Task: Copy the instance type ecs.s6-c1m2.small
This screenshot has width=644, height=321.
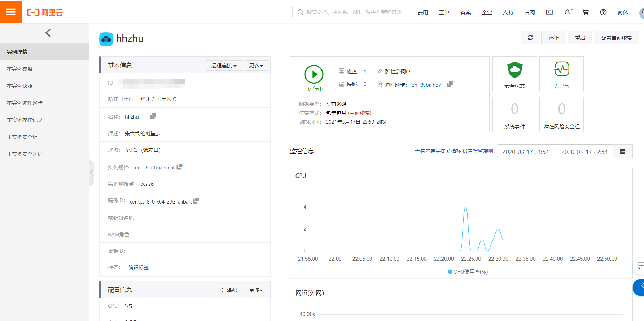Action: click(180, 167)
